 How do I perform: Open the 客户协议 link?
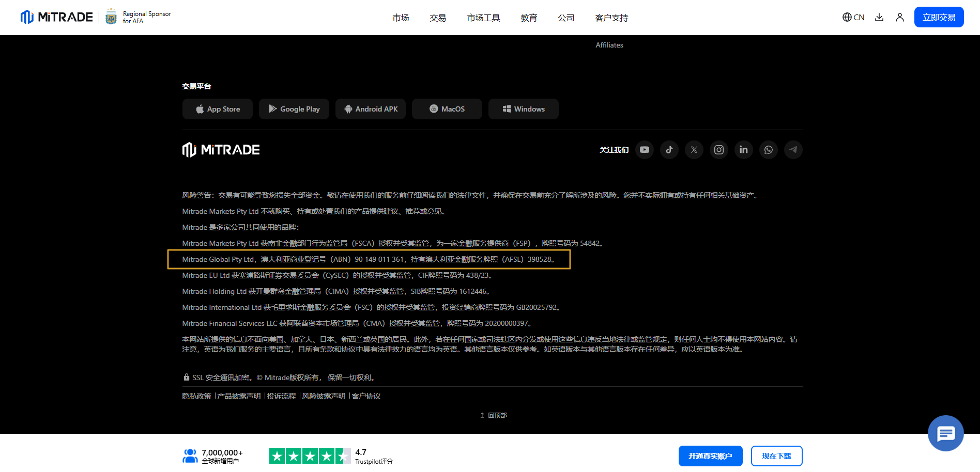(x=366, y=396)
